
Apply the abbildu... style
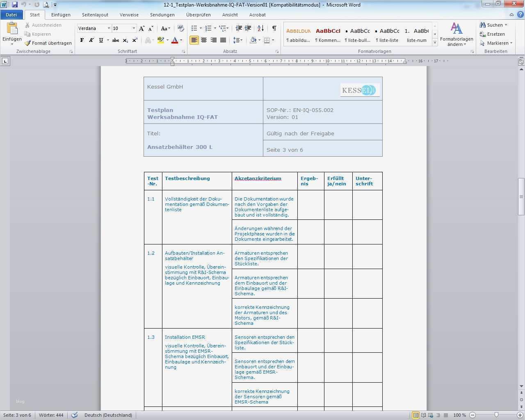(298, 34)
